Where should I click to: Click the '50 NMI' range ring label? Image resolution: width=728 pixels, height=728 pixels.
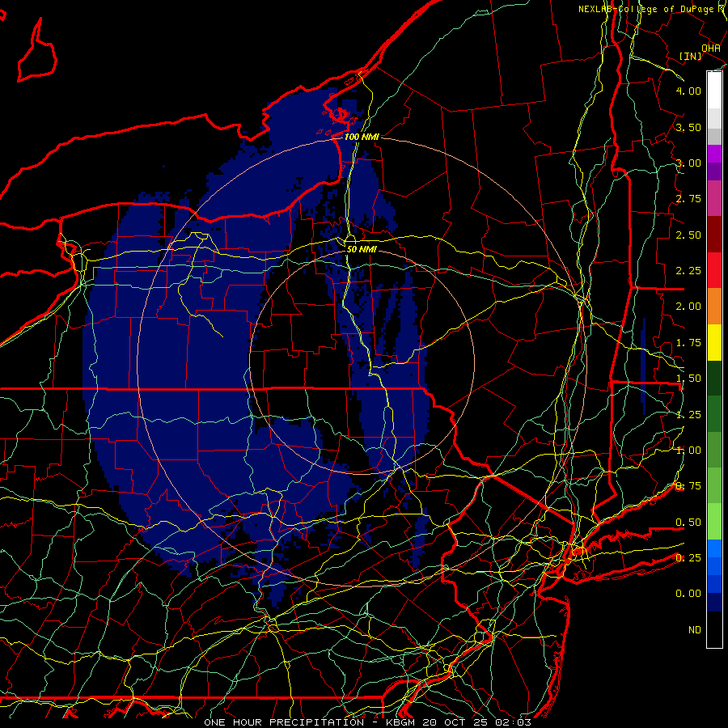(362, 250)
